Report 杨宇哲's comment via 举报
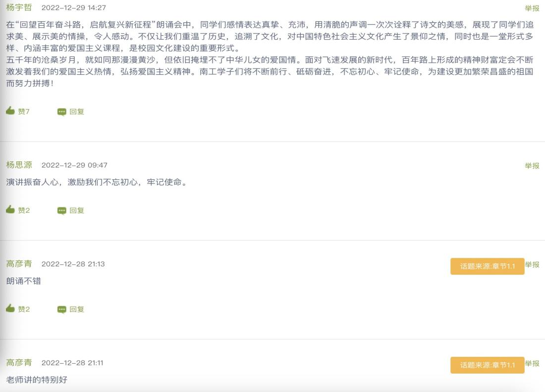 tap(532, 8)
